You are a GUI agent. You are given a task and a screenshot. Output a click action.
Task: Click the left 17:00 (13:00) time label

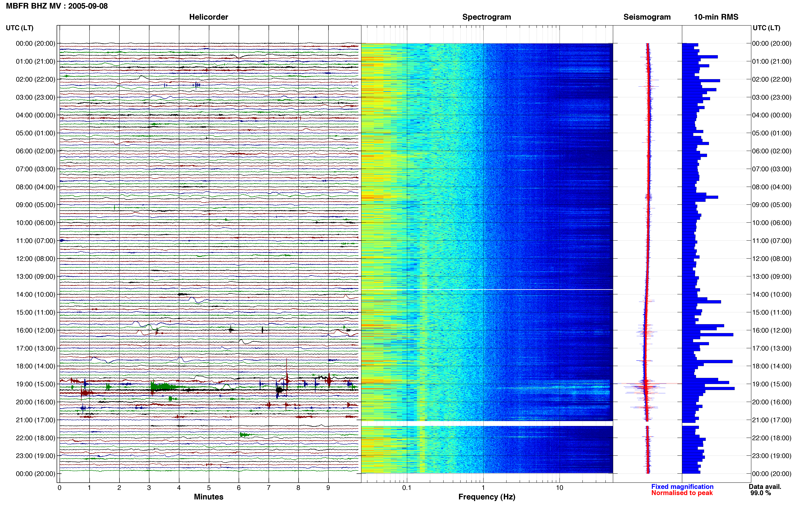36,348
